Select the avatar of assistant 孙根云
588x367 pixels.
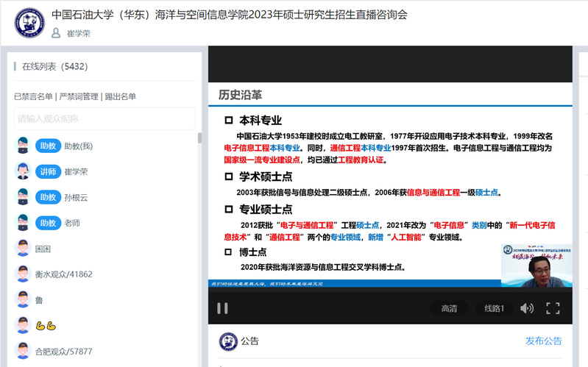pos(24,197)
